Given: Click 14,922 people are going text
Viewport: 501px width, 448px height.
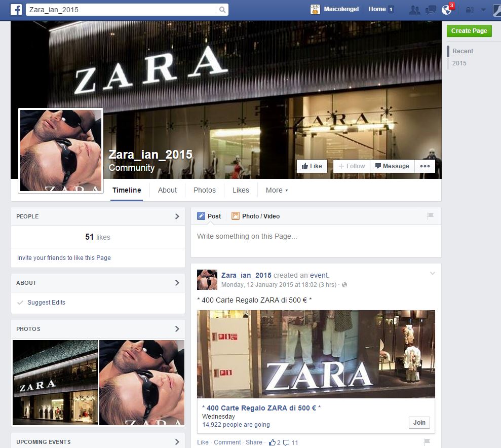Looking at the screenshot, I should click(236, 425).
